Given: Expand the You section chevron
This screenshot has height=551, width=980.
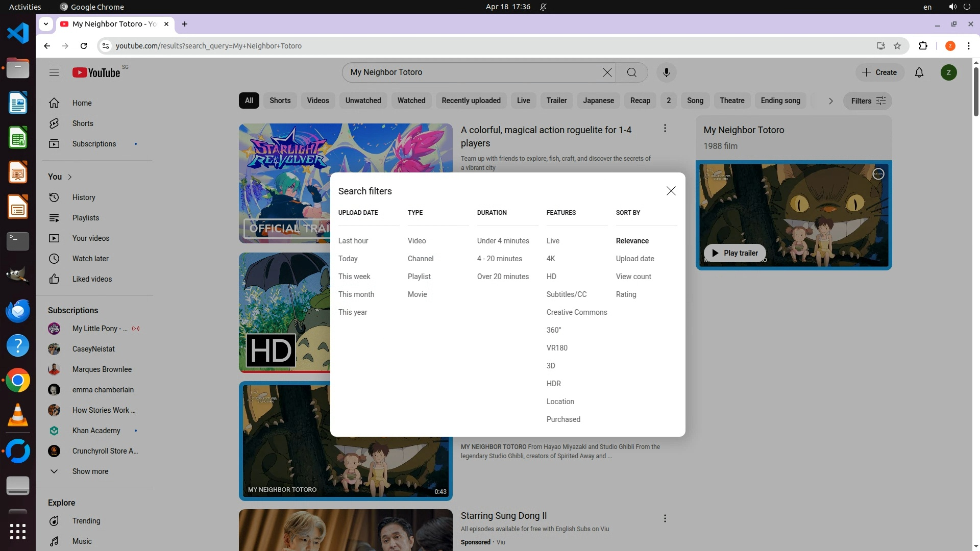Looking at the screenshot, I should click(70, 177).
